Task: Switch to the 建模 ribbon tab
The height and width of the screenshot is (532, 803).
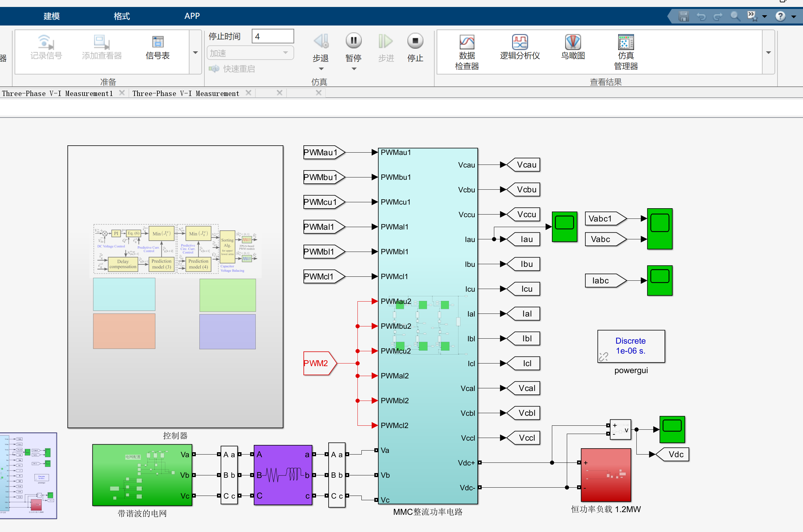Action: [x=52, y=16]
